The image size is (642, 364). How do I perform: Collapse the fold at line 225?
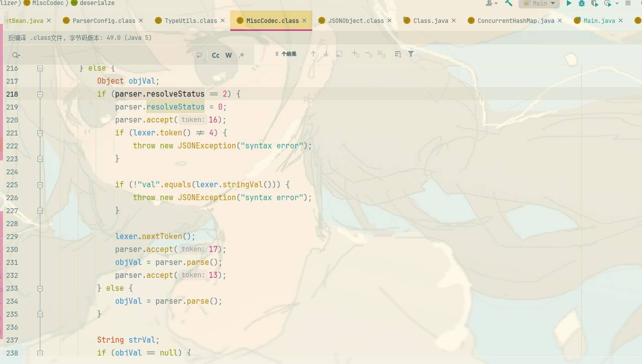(40, 185)
